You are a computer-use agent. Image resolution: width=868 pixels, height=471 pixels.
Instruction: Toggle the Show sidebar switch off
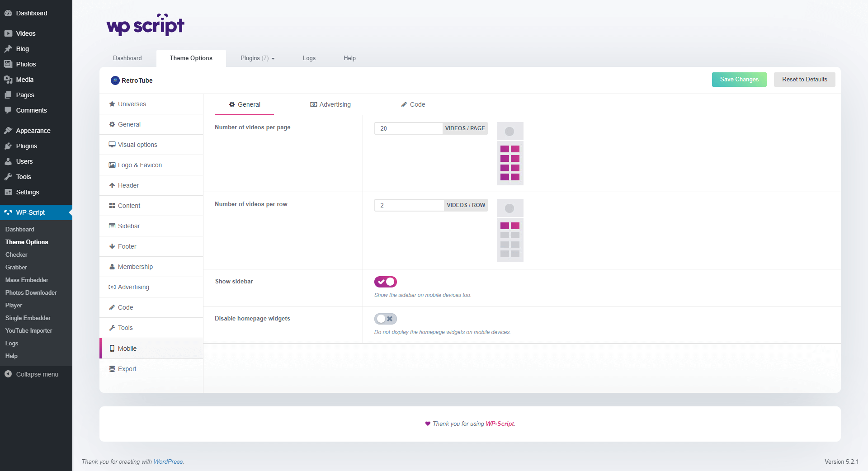[386, 282]
